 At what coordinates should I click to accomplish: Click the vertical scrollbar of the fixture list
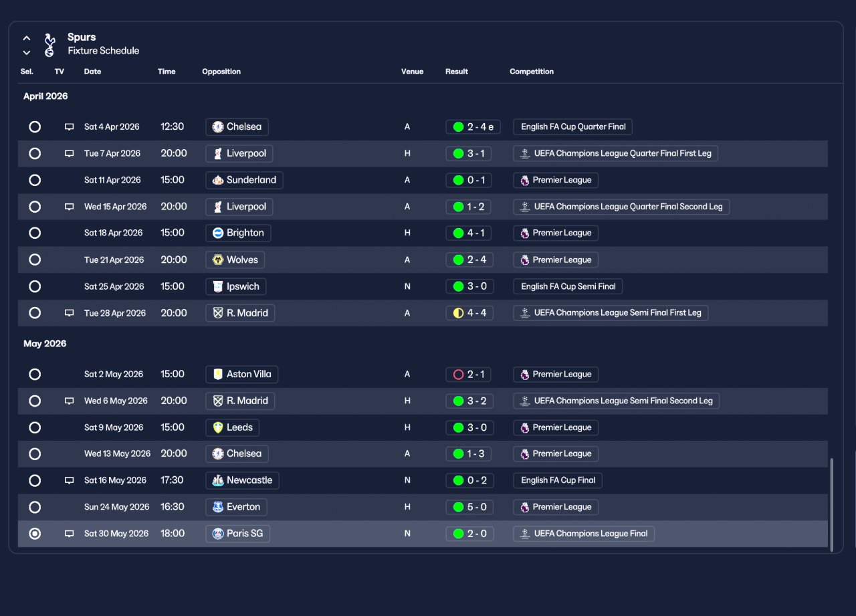coord(832,504)
